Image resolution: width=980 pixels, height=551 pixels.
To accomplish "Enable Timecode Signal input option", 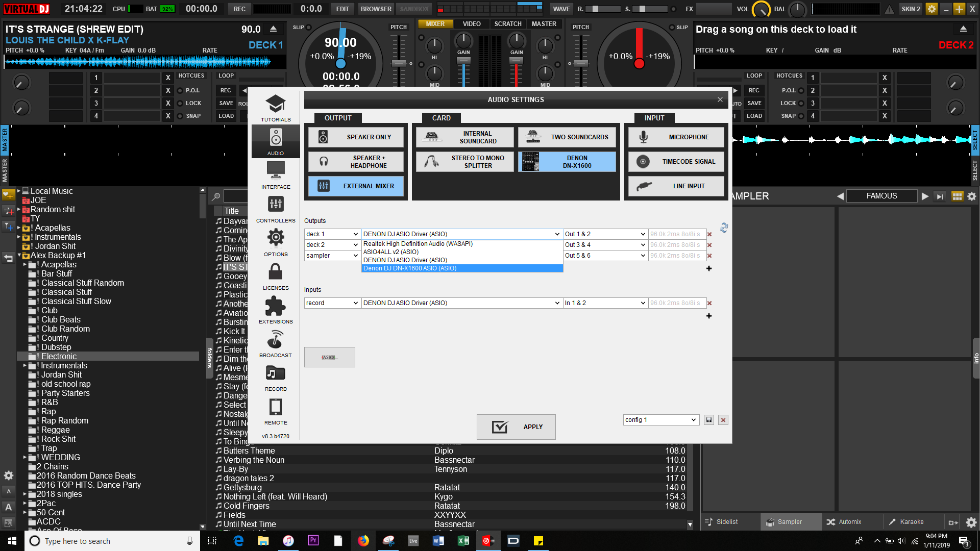I will tap(676, 162).
